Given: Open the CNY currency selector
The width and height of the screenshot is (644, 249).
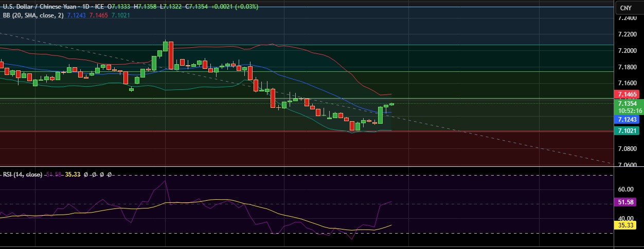Looking at the screenshot, I should click(x=625, y=8).
